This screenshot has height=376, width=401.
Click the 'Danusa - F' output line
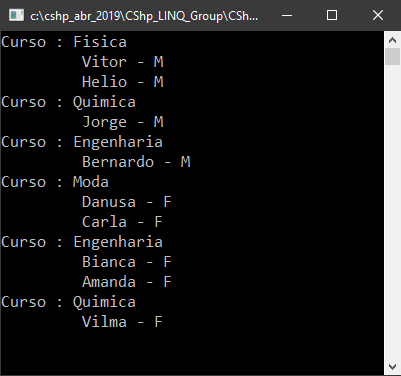click(x=127, y=202)
